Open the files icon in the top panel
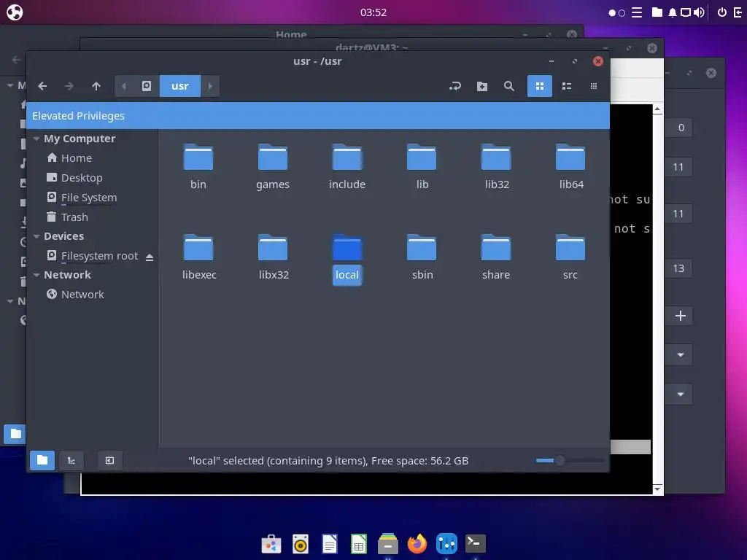Screen dimensions: 747x560 point(657,12)
